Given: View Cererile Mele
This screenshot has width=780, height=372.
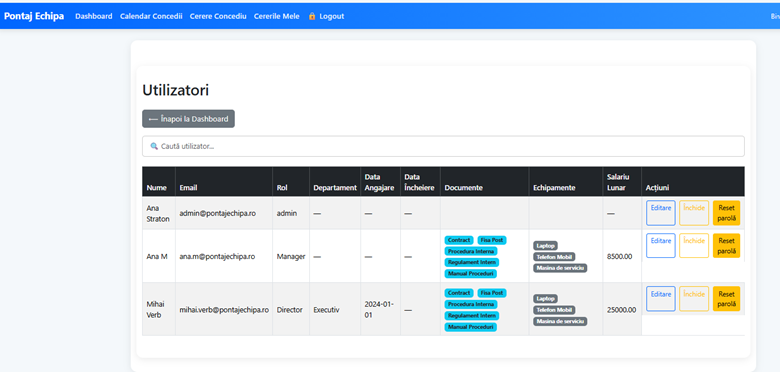Looking at the screenshot, I should (277, 16).
